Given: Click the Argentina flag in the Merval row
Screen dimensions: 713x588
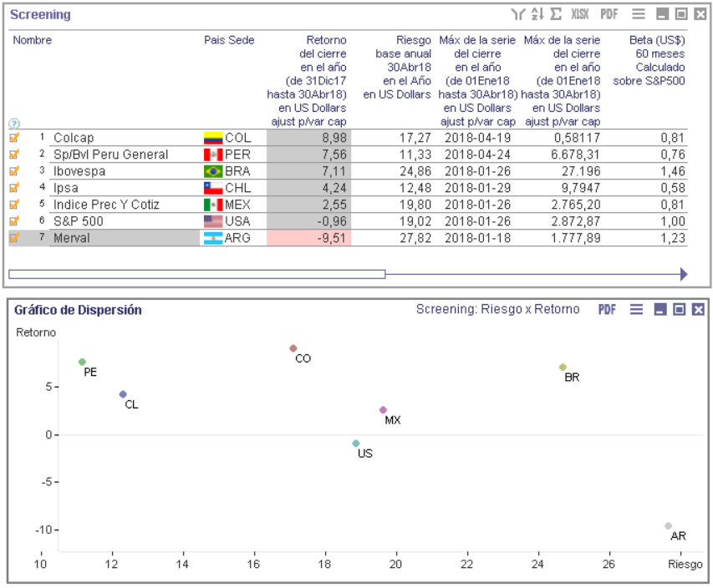Looking at the screenshot, I should click(x=213, y=238).
